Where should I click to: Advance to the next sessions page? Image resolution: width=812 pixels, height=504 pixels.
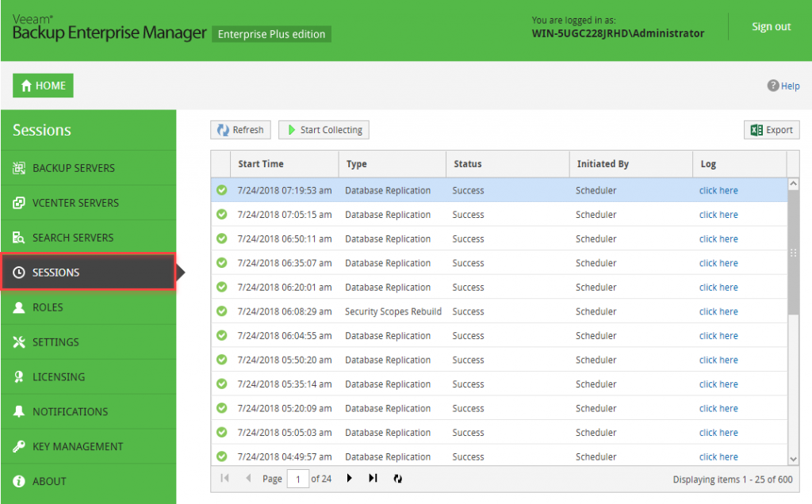pos(349,478)
